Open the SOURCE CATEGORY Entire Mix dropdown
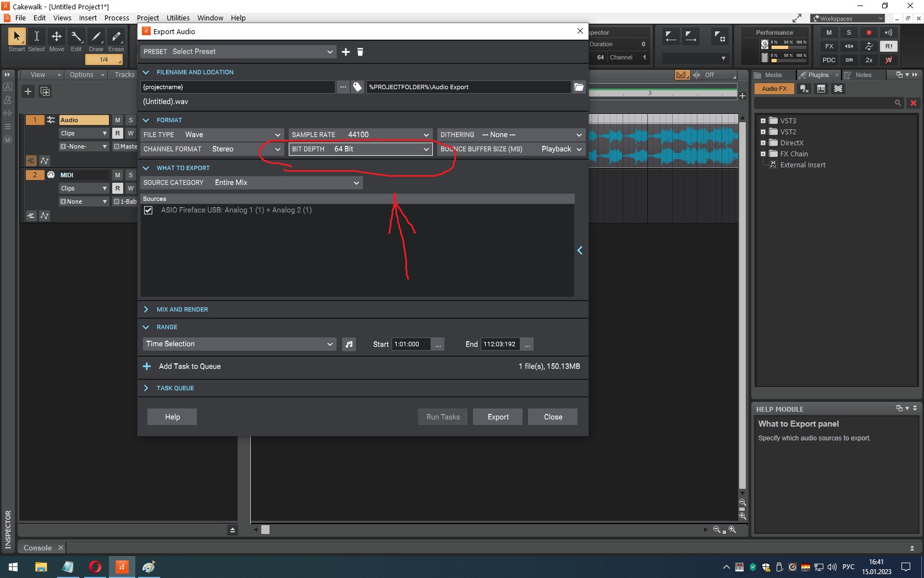Image resolution: width=924 pixels, height=578 pixels. coord(251,183)
